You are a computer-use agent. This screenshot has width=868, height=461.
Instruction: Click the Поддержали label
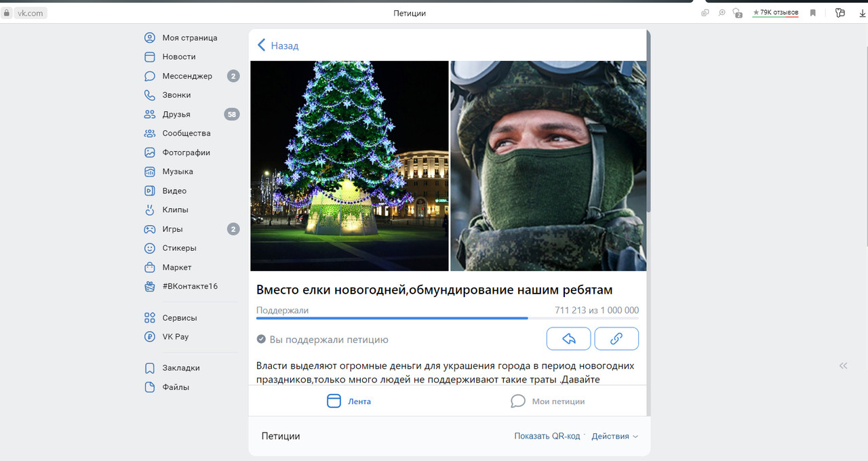coord(282,310)
